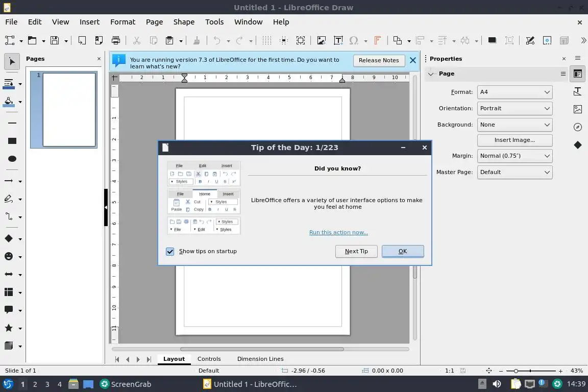Click the Cut scissors icon

pyautogui.click(x=136, y=40)
